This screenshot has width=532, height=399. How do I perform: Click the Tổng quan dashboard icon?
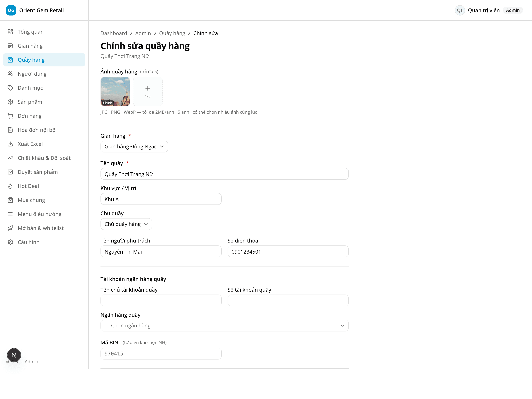pos(10,32)
